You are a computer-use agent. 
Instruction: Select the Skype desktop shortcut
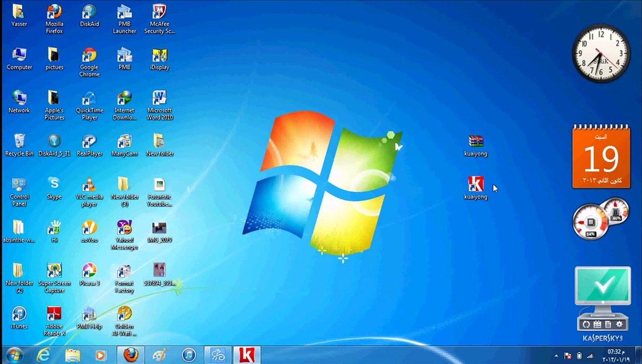(x=54, y=189)
